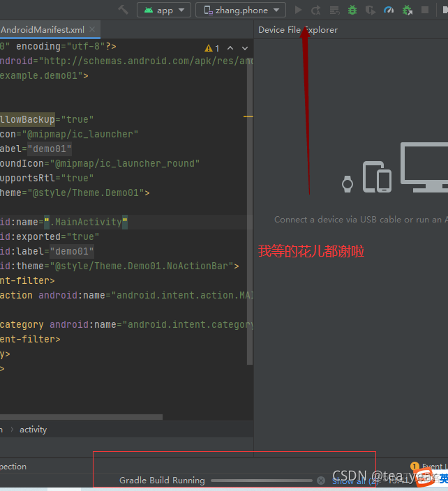Click the ".MainActivity" attribute value in code

point(86,222)
